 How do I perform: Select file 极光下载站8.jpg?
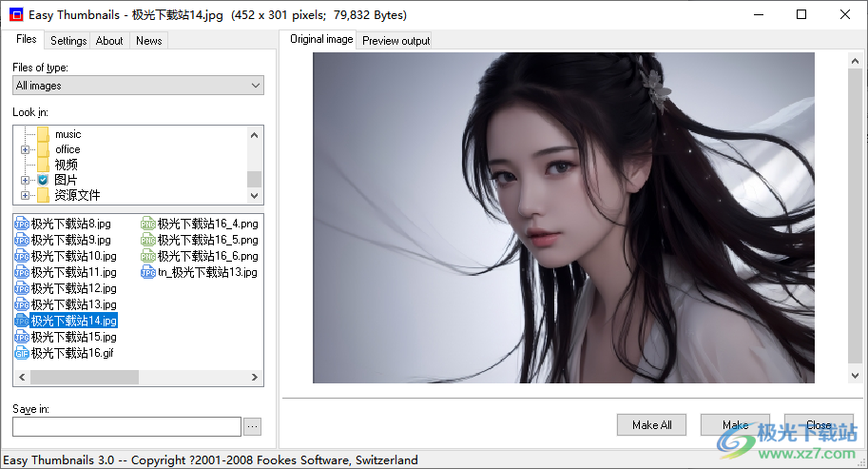[x=71, y=224]
